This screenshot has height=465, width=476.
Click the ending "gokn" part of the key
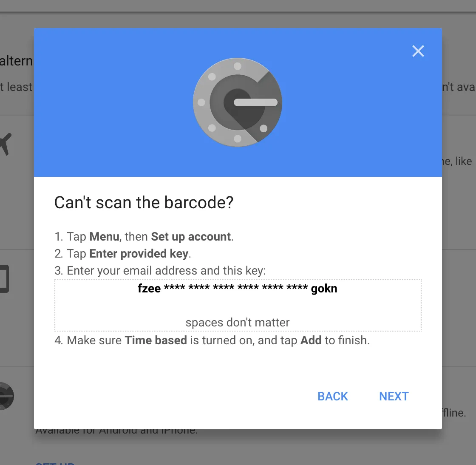(x=324, y=289)
